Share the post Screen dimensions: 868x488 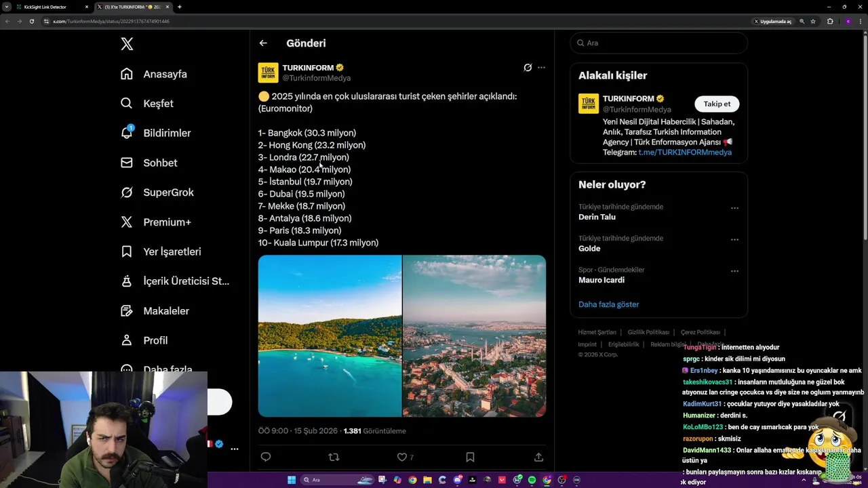538,457
